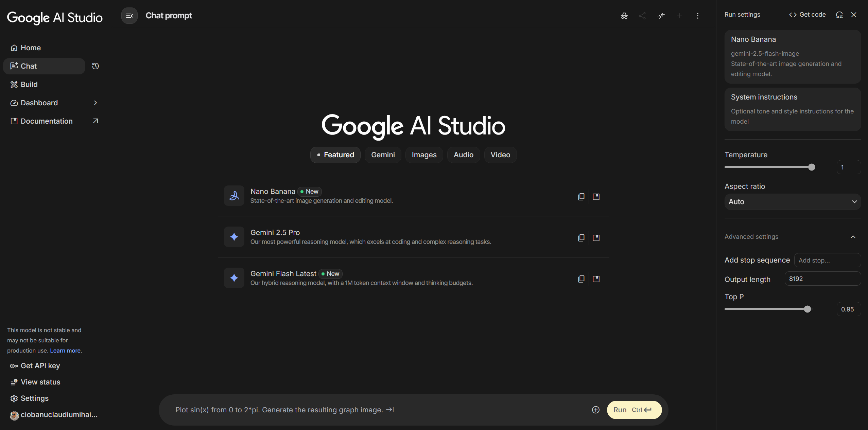Open chat history clock icon
Screen dimensions: 868x430
click(x=96, y=66)
